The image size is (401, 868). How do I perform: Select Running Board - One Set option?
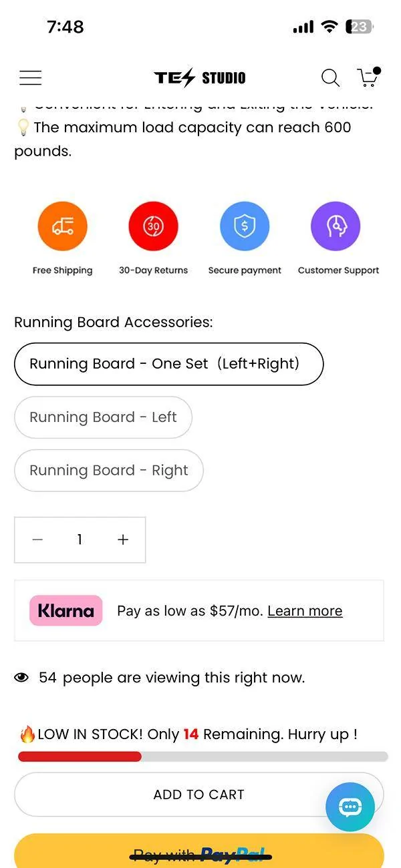pyautogui.click(x=168, y=364)
